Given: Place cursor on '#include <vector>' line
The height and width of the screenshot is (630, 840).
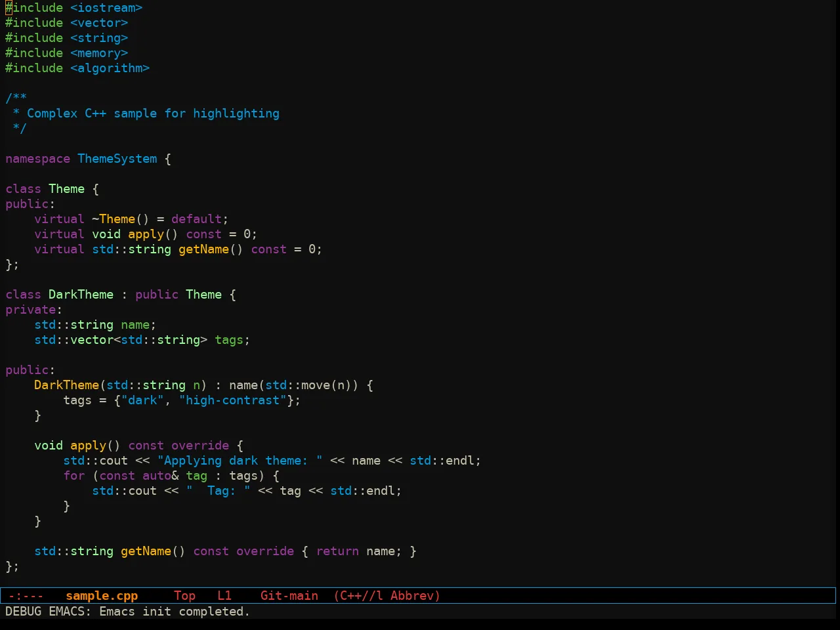Looking at the screenshot, I should [67, 23].
